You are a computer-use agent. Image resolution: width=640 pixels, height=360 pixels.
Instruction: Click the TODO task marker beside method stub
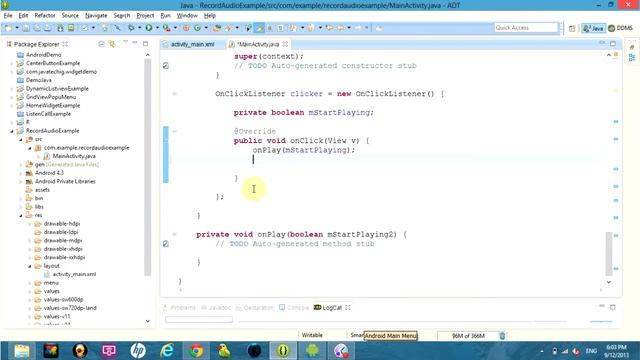[x=166, y=244]
